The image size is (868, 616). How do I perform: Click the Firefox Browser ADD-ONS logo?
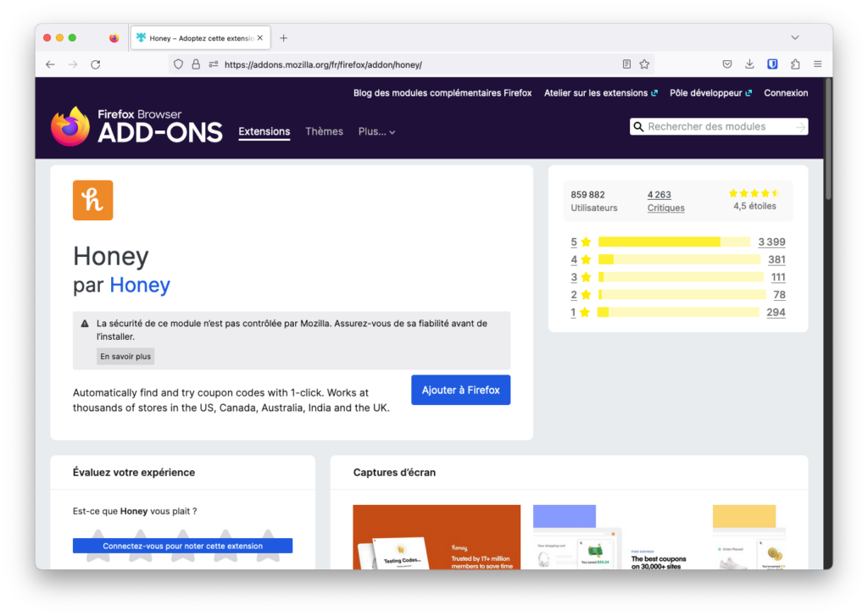136,126
